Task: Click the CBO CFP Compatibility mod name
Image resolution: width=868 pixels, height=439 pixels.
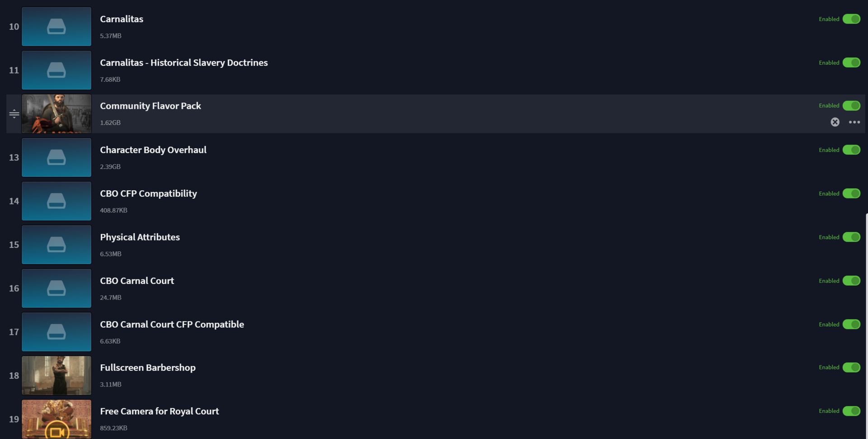Action: (x=148, y=194)
